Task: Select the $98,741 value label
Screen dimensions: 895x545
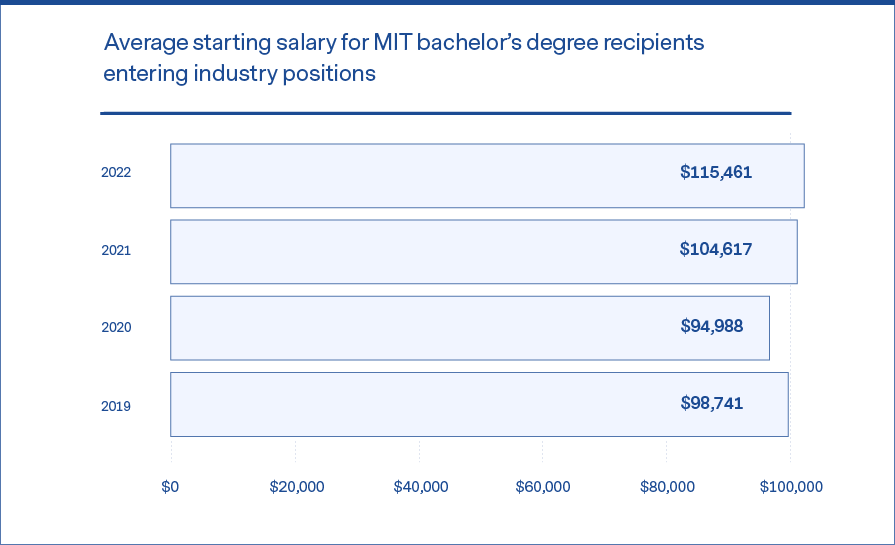Action: 712,403
